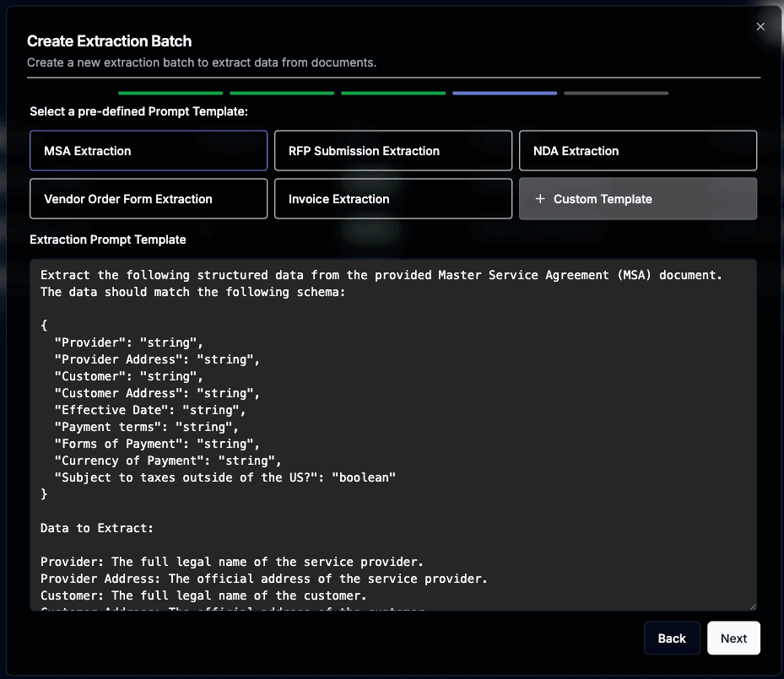Select the NDA Extraction template

(637, 150)
